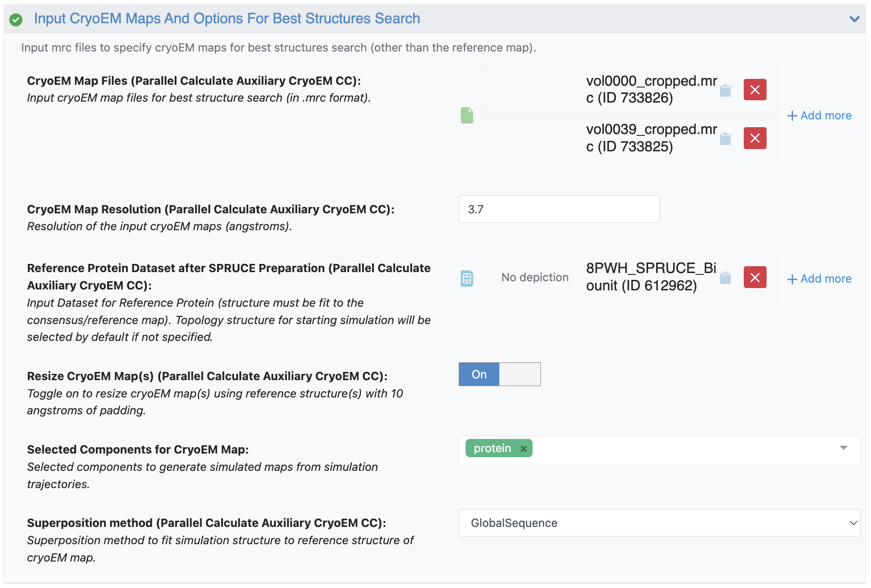Image resolution: width=871 pixels, height=588 pixels.
Task: Click the blue dataset icon for reference protein
Action: click(x=467, y=278)
